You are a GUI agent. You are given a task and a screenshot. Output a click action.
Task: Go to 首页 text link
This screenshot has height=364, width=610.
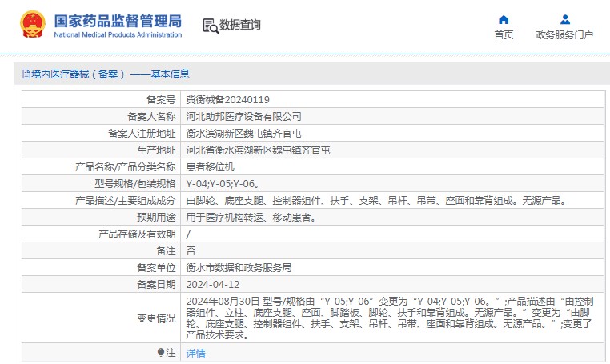pos(504,35)
